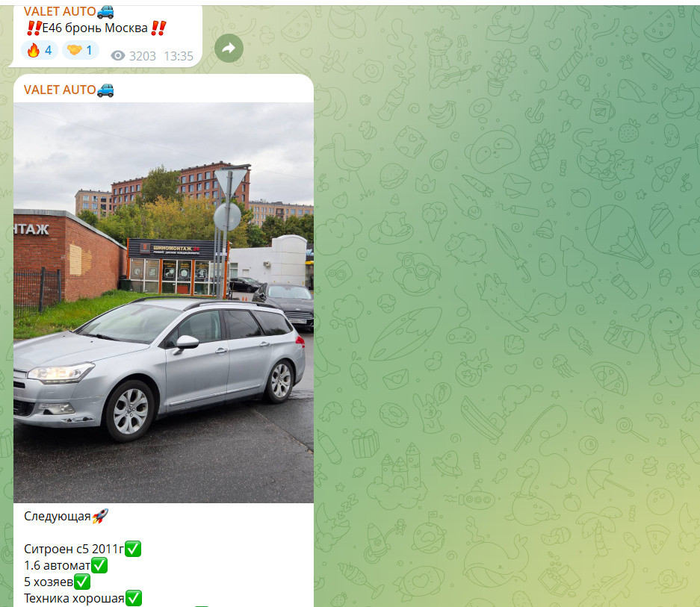
Task: Click the 1 counter on the handshake reaction
Action: coord(88,50)
